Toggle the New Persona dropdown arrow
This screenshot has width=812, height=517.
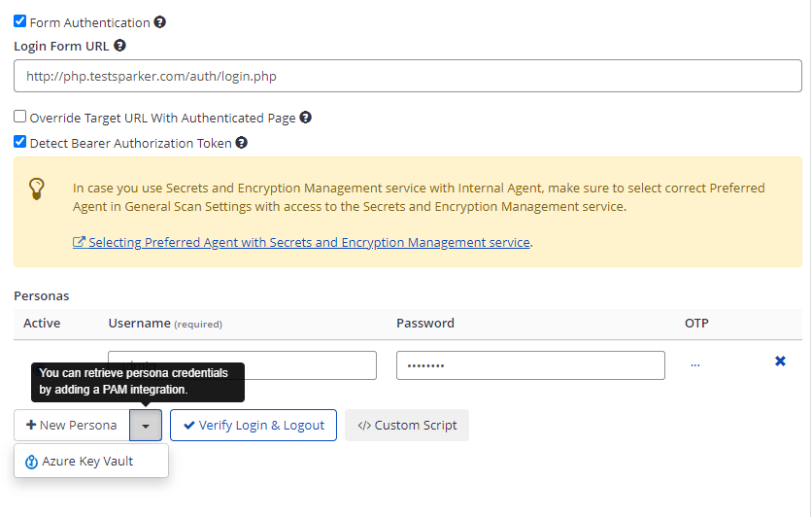coord(146,426)
